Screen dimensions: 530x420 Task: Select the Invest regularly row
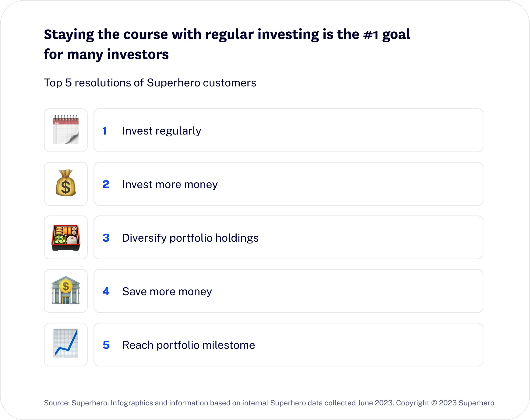pyautogui.click(x=288, y=130)
